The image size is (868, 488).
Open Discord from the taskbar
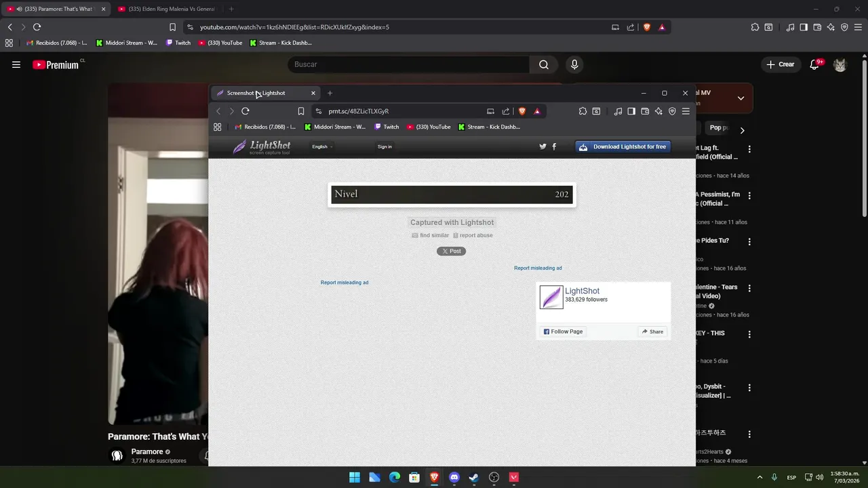(x=454, y=477)
